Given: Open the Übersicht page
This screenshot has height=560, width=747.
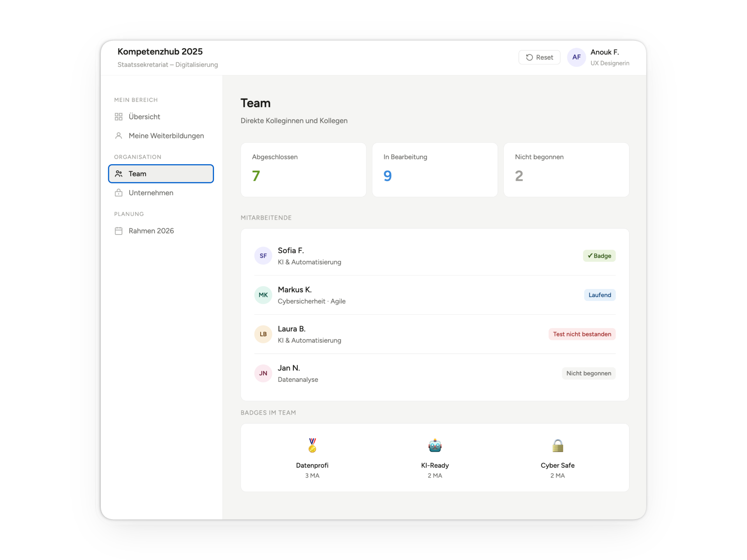Looking at the screenshot, I should click(x=161, y=117).
